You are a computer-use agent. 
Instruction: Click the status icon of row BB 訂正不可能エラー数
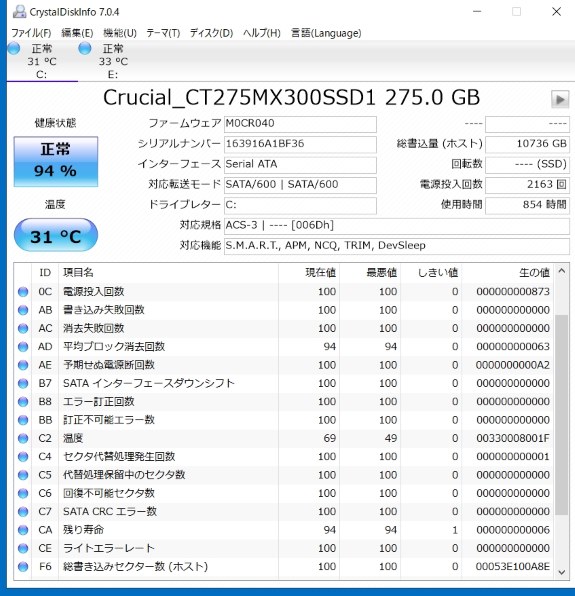tap(23, 420)
